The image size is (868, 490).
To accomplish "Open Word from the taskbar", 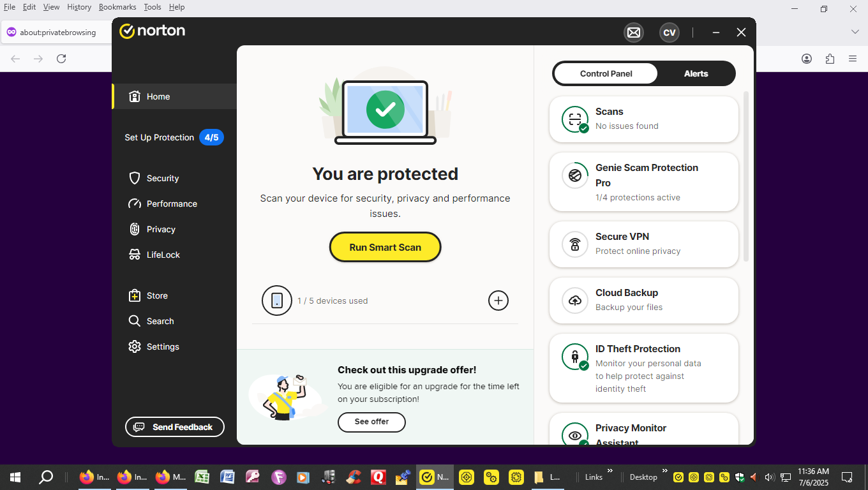I will [227, 477].
